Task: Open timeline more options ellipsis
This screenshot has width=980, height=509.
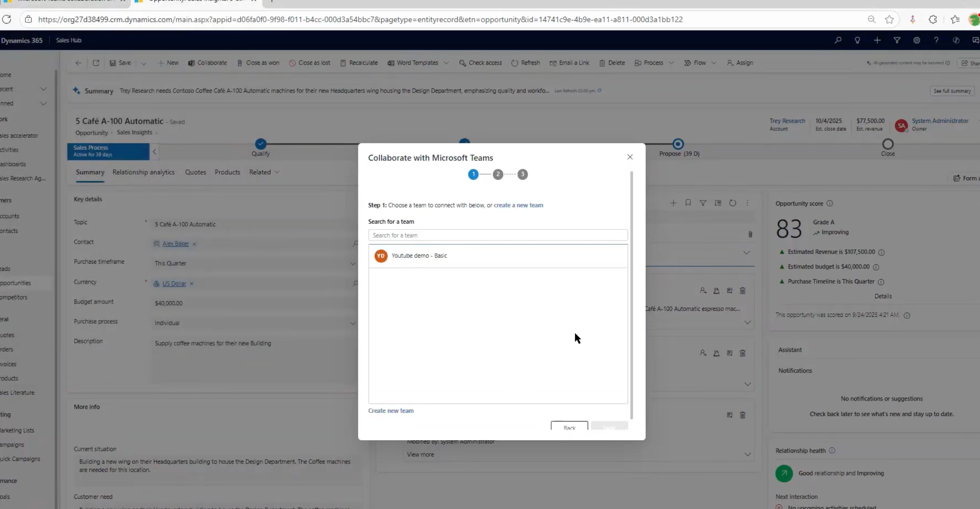Action: pos(748,203)
